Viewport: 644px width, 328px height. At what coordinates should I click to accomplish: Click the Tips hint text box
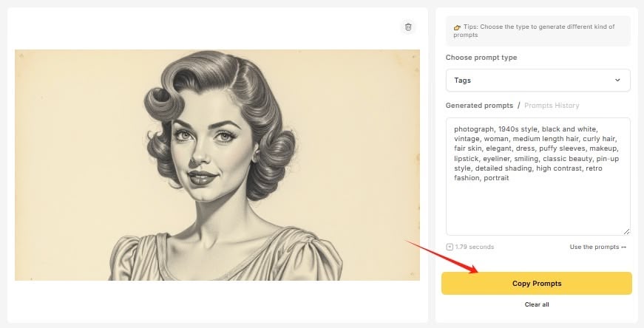[538, 31]
